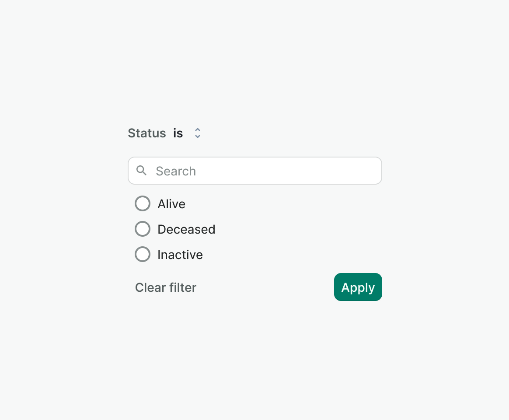Click the circle next to Inactive
Screen dimensions: 509x420
(x=143, y=254)
